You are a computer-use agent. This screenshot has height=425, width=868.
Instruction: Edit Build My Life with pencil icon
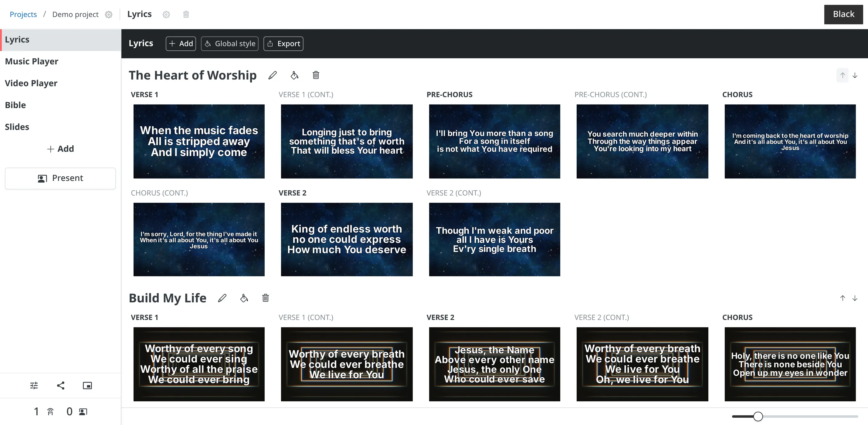[222, 298]
